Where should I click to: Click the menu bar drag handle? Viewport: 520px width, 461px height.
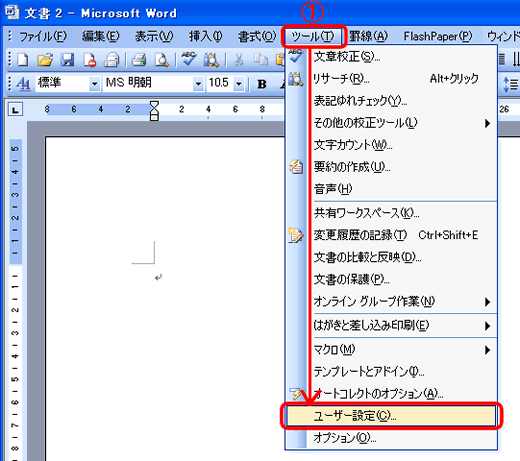coord(10,36)
